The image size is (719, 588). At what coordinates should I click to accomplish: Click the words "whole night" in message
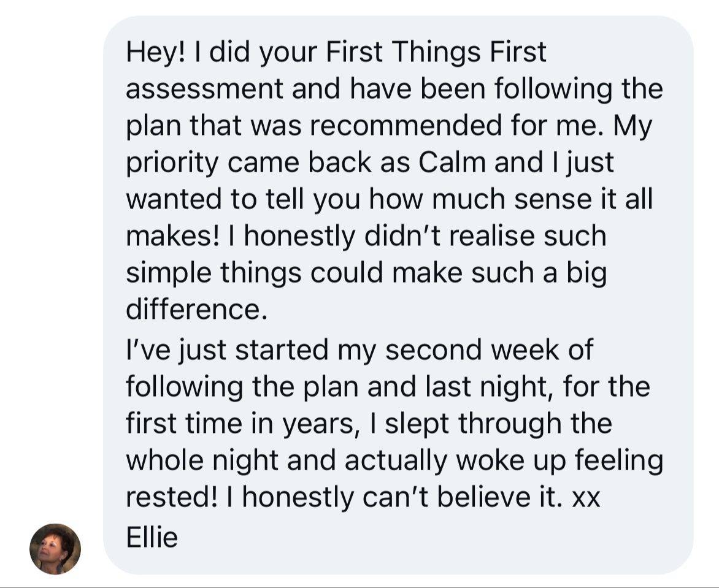pos(202,462)
